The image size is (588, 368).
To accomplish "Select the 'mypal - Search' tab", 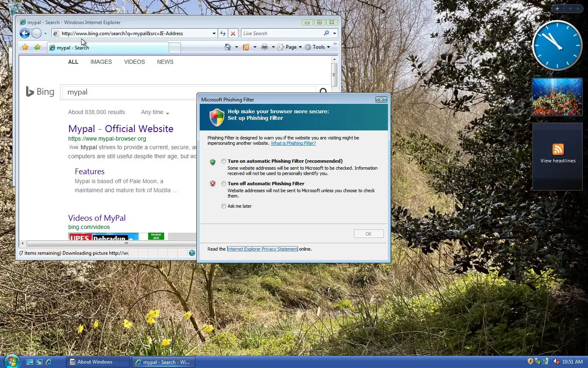I will (107, 48).
